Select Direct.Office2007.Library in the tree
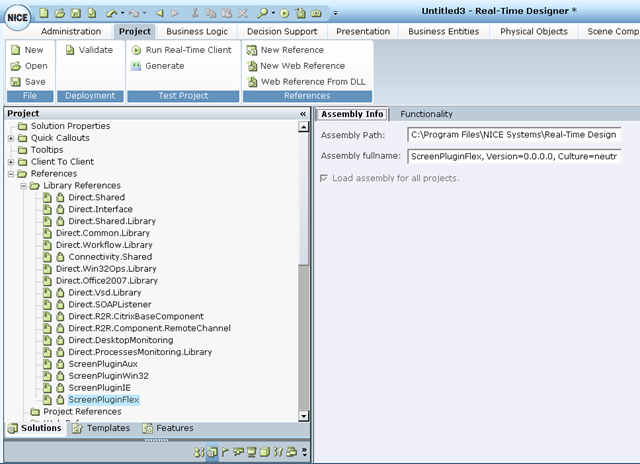Screen dimensions: 640x464 (x=107, y=281)
